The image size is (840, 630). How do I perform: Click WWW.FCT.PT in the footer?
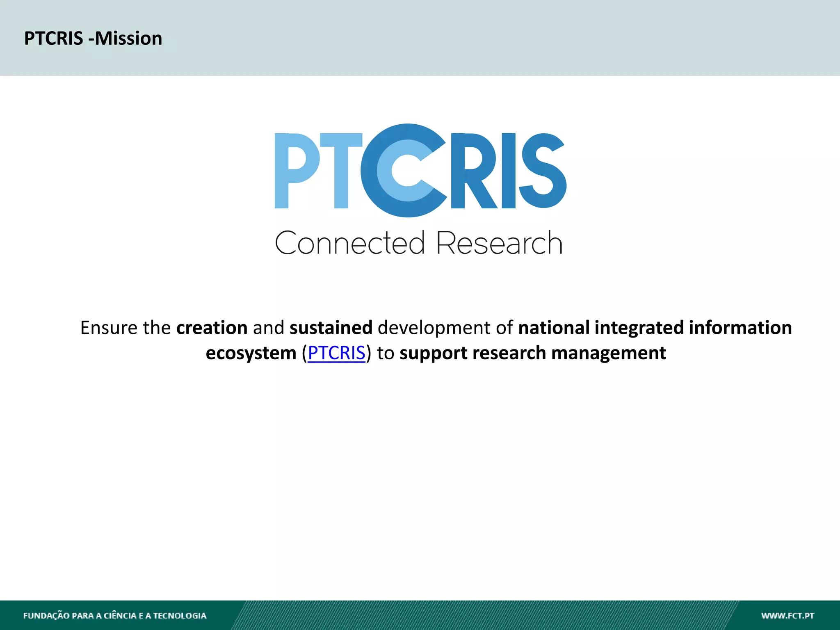tap(787, 616)
